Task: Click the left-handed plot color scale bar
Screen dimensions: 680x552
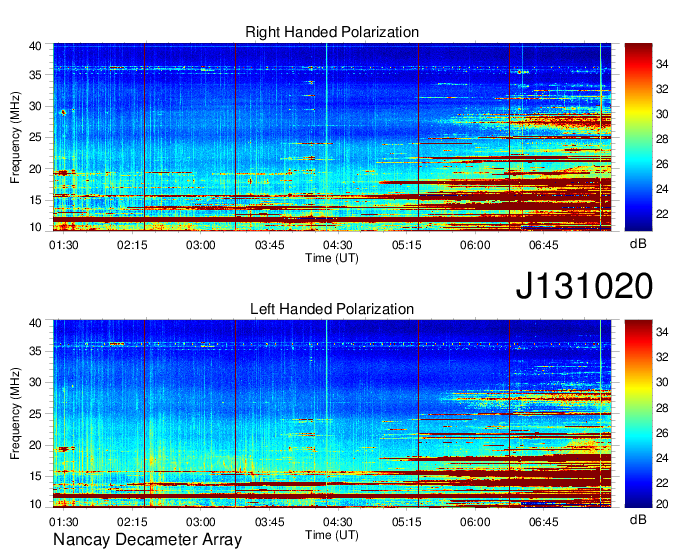Action: (x=638, y=414)
